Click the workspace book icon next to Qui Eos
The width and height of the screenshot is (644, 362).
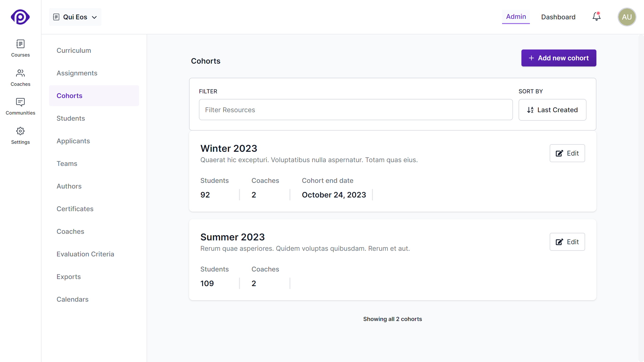point(57,17)
